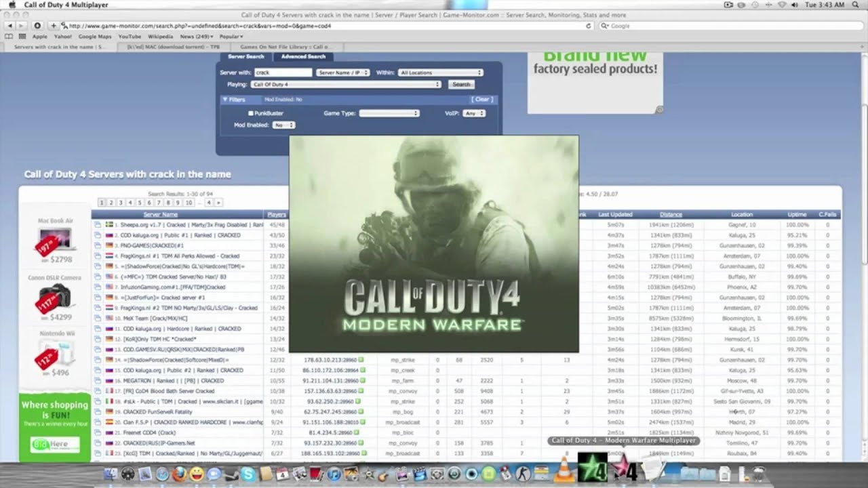Viewport: 868px width, 488px height.
Task: Open iChat speech bubble in dock
Action: click(214, 474)
